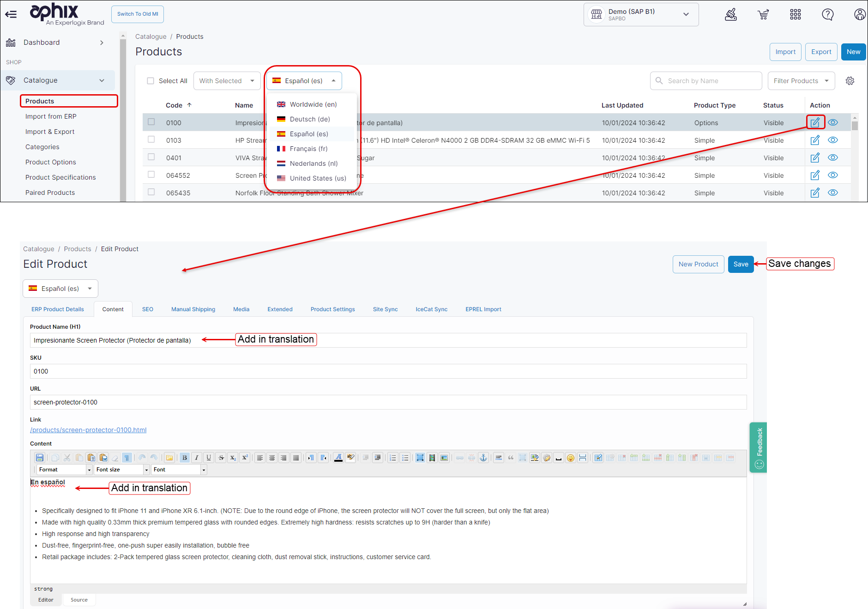
Task: Insert a numbered list in editor
Action: (x=392, y=458)
